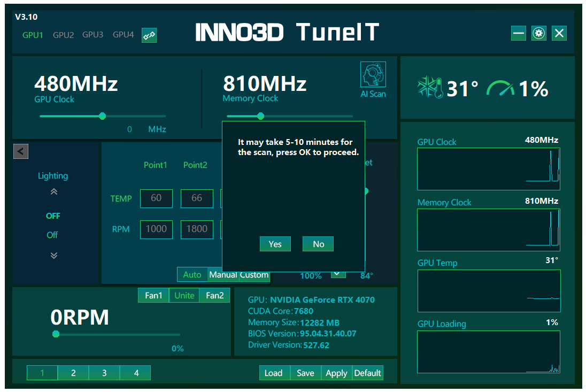Choose profile slot 4

coord(135,373)
